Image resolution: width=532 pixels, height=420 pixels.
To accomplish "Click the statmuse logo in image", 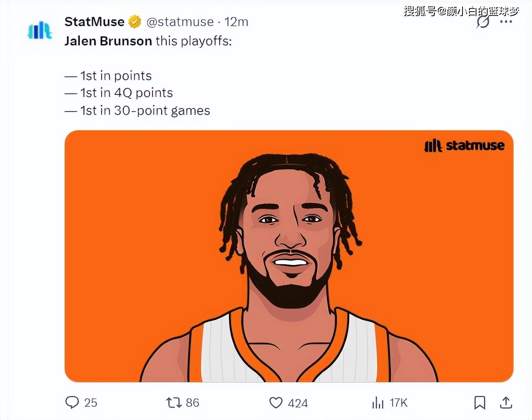I will [464, 146].
